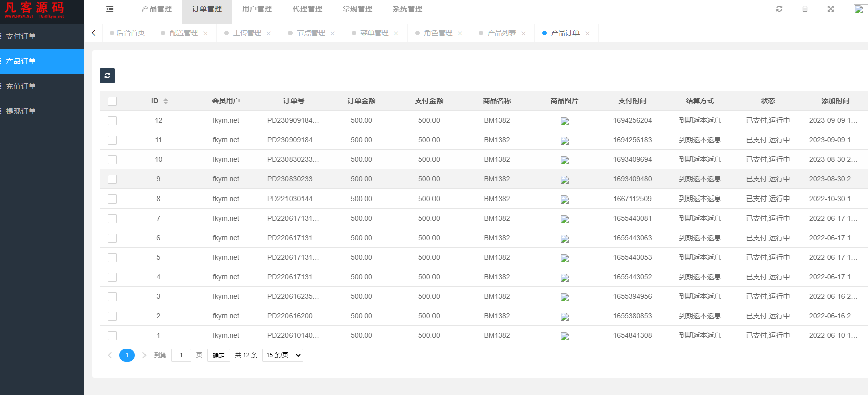The image size is (868, 395).
Task: Sort the table by the ID column arrows
Action: point(166,101)
